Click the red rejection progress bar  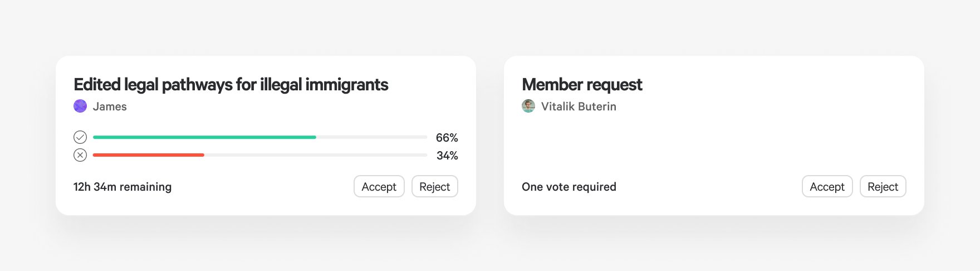pyautogui.click(x=149, y=155)
